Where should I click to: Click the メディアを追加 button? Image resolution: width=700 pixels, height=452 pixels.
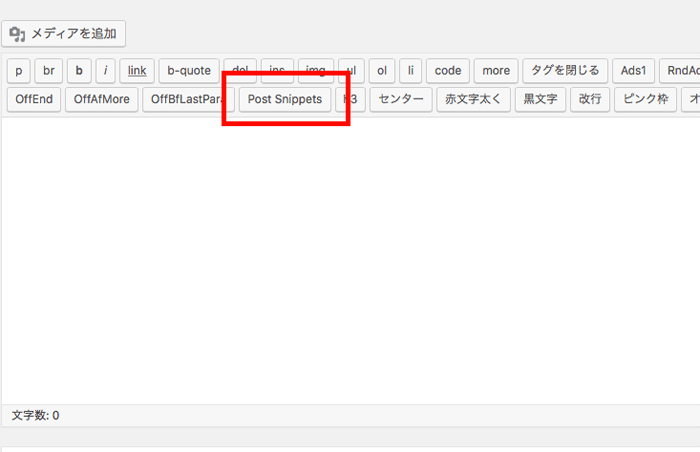point(63,34)
